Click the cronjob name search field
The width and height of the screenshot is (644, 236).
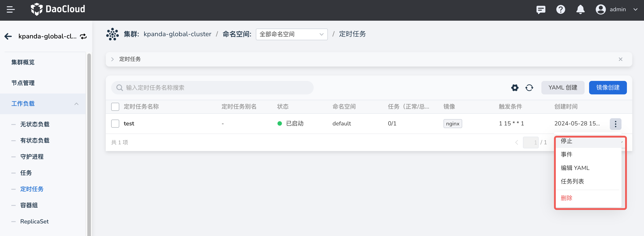click(212, 88)
